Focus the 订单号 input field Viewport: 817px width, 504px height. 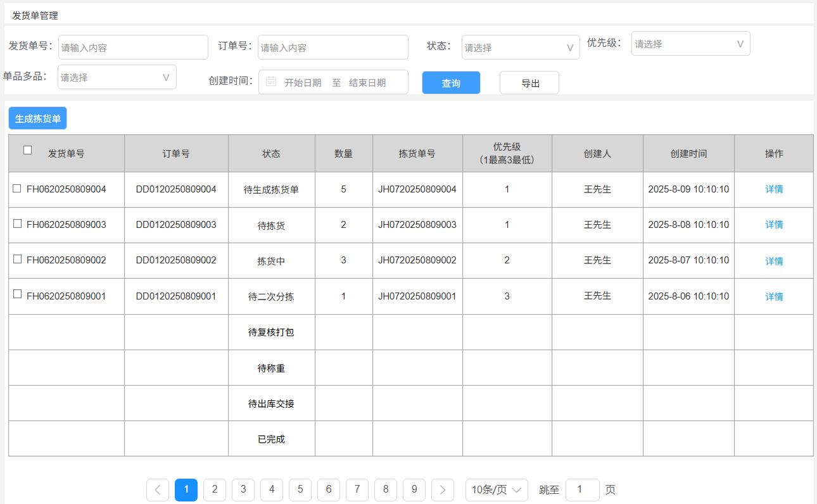pos(333,47)
